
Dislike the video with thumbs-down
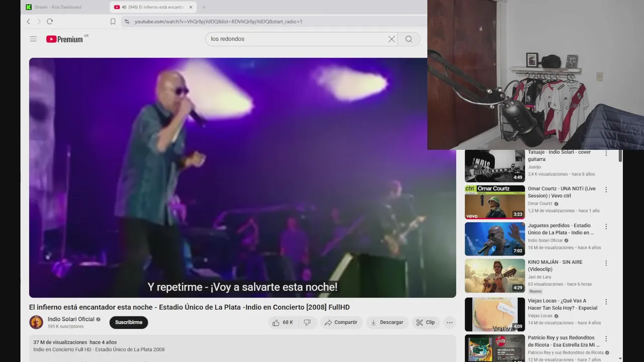pyautogui.click(x=307, y=322)
